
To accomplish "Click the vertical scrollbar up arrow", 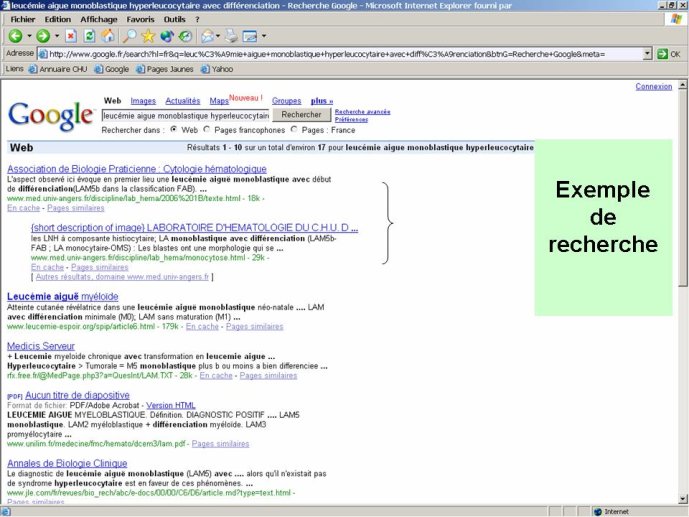I will [683, 85].
